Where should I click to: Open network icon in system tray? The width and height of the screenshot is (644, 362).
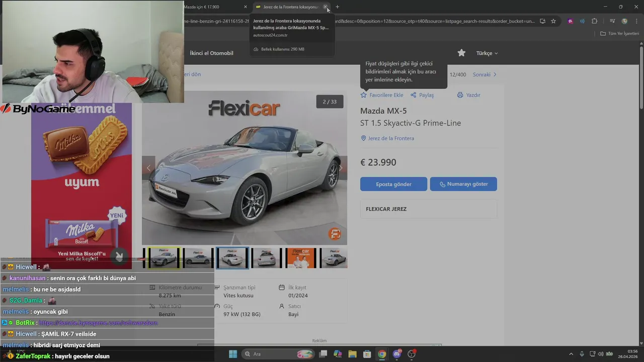[x=593, y=354]
